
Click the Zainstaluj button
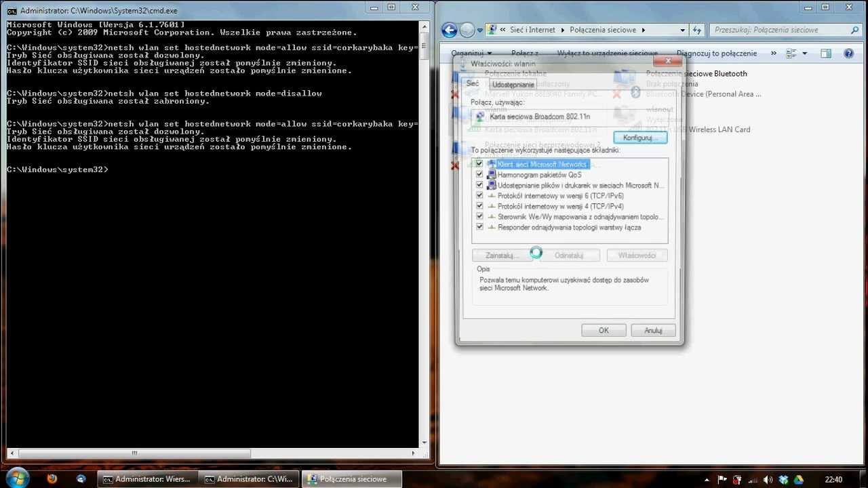[x=502, y=256]
